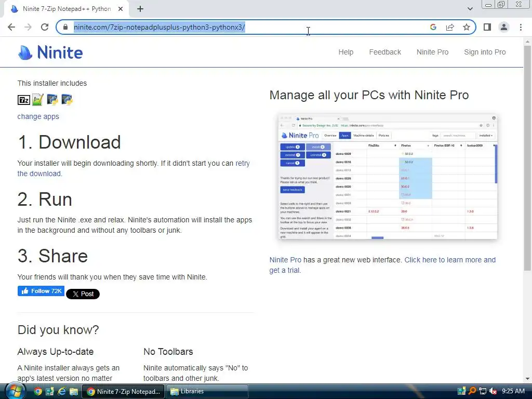This screenshot has width=532, height=399.
Task: Click the 'Did you know?' heading
Action: click(x=58, y=330)
